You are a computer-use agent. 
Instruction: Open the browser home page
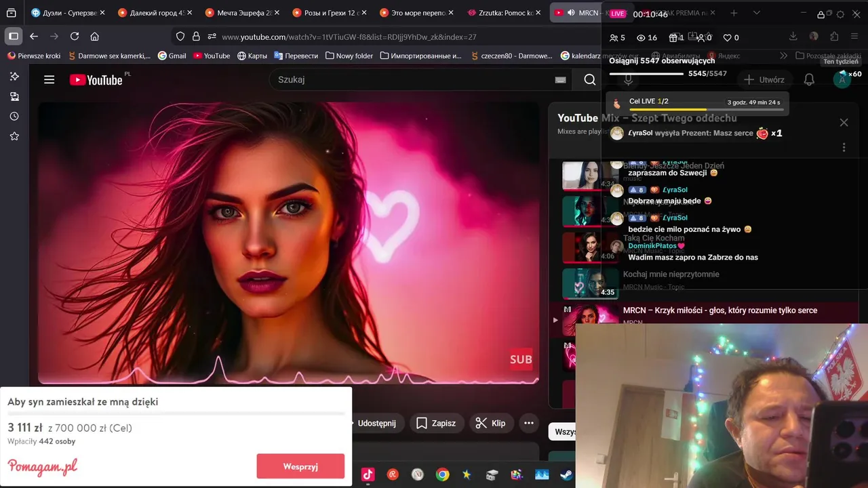pos(94,37)
